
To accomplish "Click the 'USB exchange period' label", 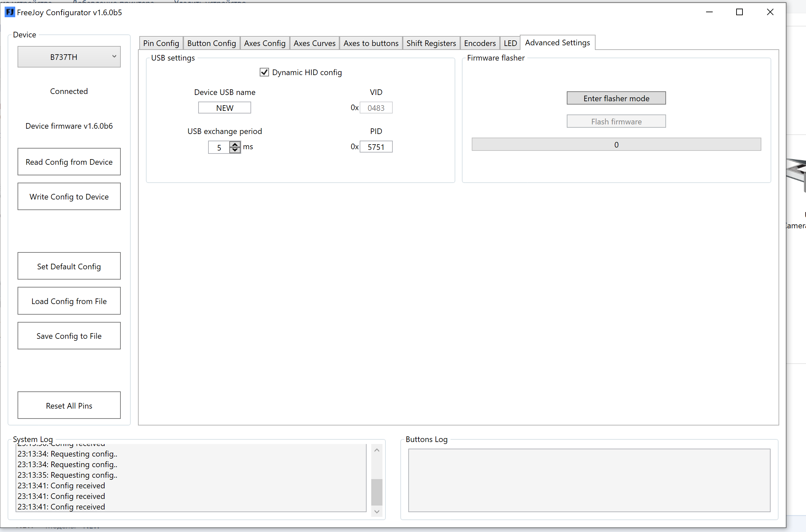I will (225, 131).
